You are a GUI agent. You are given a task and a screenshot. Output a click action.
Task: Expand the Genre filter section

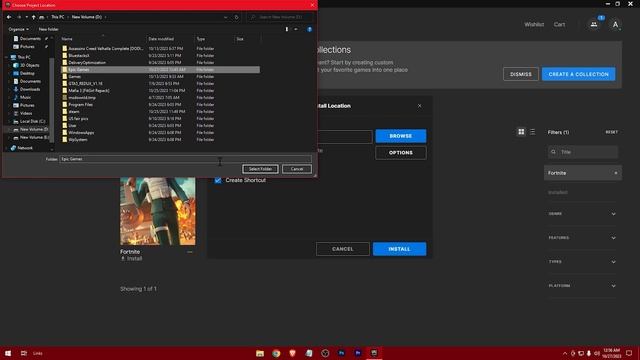(x=582, y=214)
